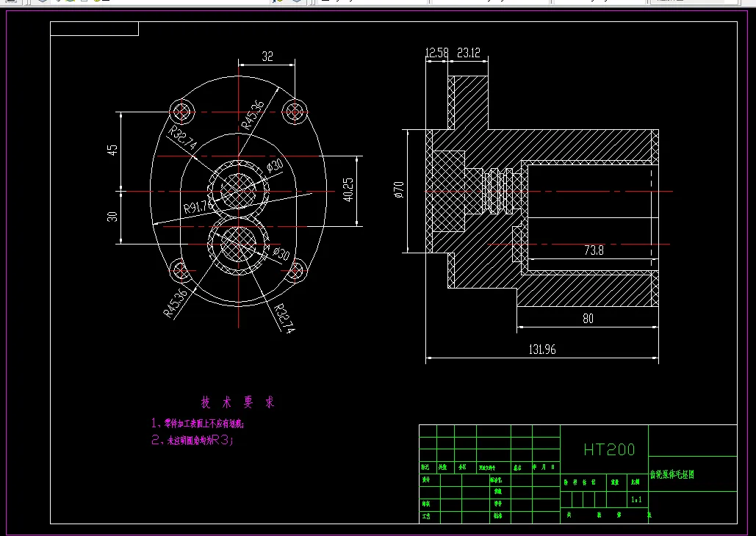Pick the R91.76 radius label
The height and width of the screenshot is (536, 756).
coord(198,207)
